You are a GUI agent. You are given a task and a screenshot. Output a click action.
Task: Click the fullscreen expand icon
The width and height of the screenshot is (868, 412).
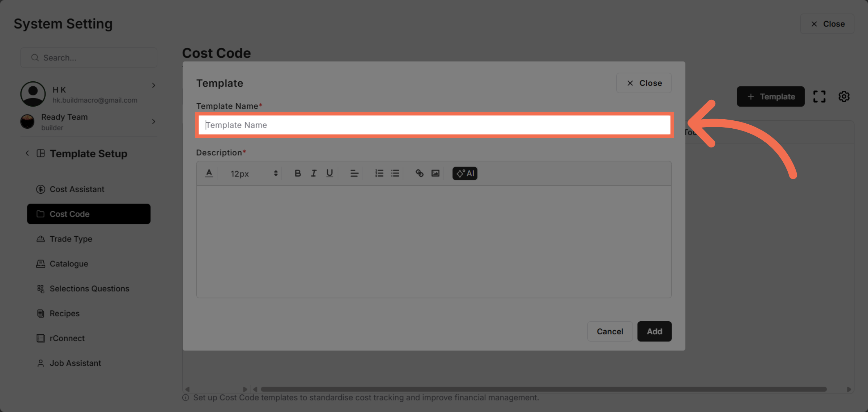click(819, 96)
